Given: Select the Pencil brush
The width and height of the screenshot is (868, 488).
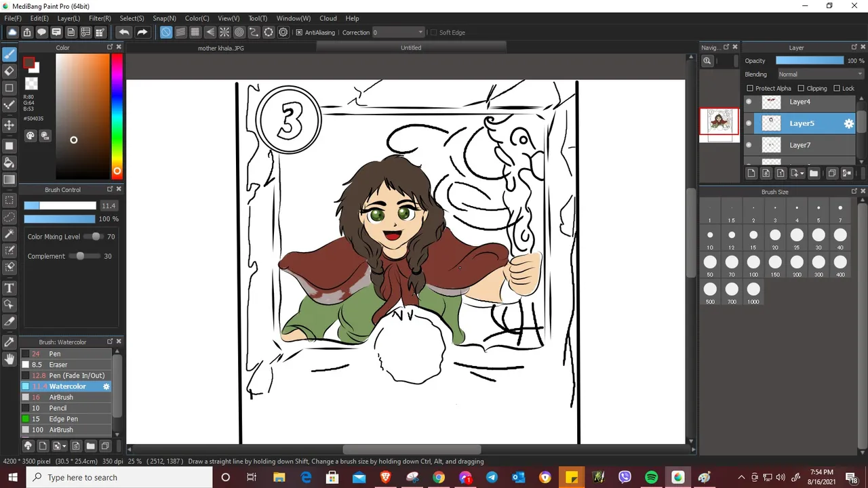Looking at the screenshot, I should pyautogui.click(x=66, y=408).
